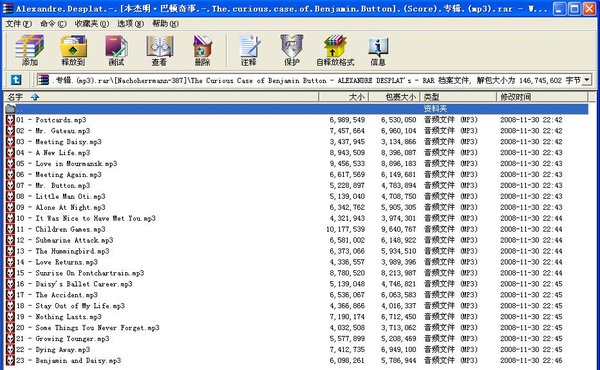Click size value 10,177,539
The width and height of the screenshot is (600, 370).
(x=345, y=229)
